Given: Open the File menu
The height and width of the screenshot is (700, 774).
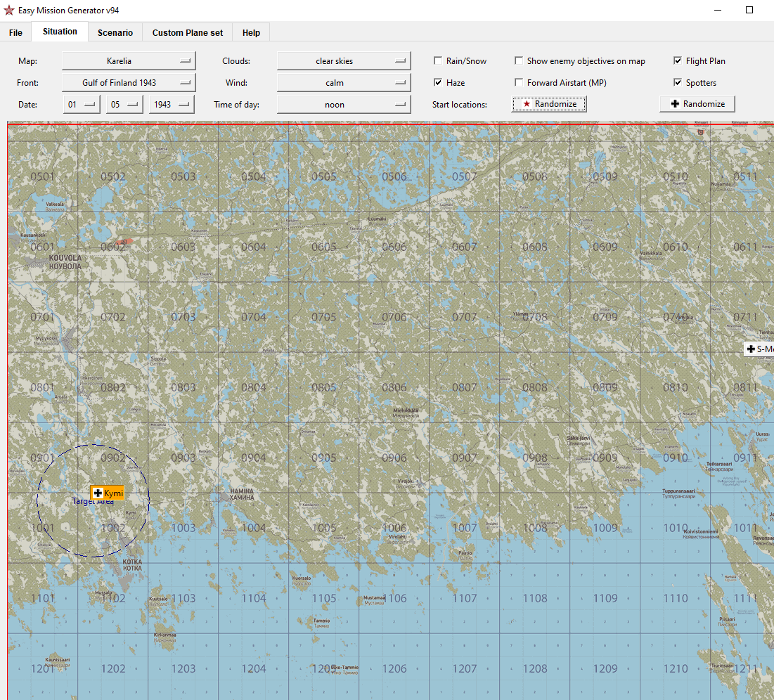Looking at the screenshot, I should [x=15, y=32].
